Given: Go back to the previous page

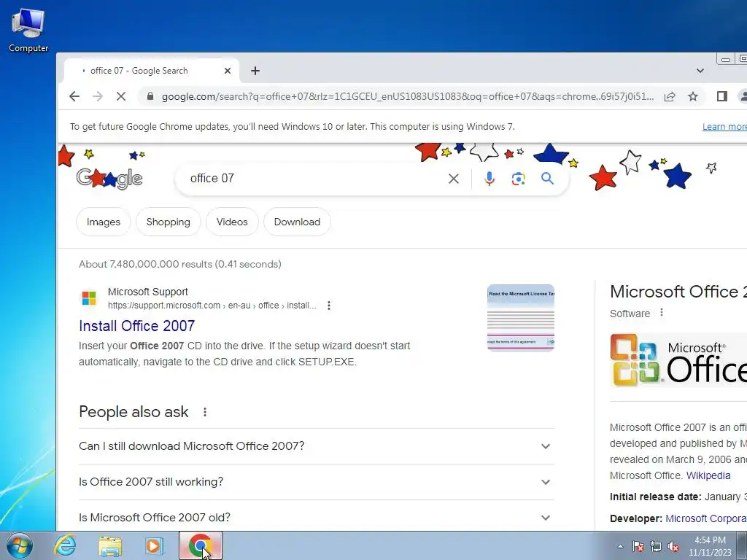Looking at the screenshot, I should (74, 97).
